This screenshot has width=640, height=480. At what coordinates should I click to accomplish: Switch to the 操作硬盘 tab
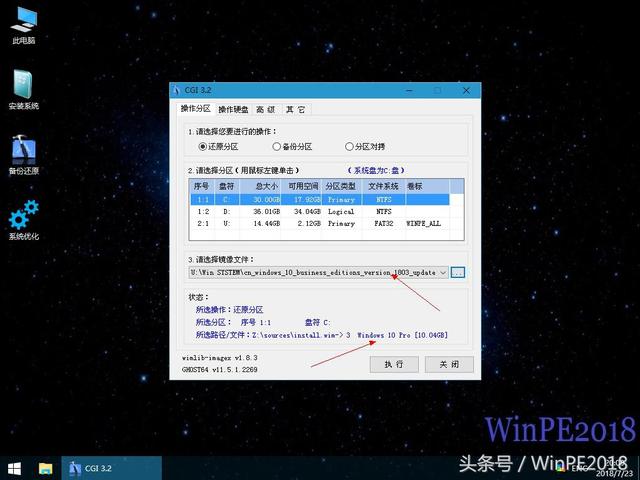tap(233, 109)
